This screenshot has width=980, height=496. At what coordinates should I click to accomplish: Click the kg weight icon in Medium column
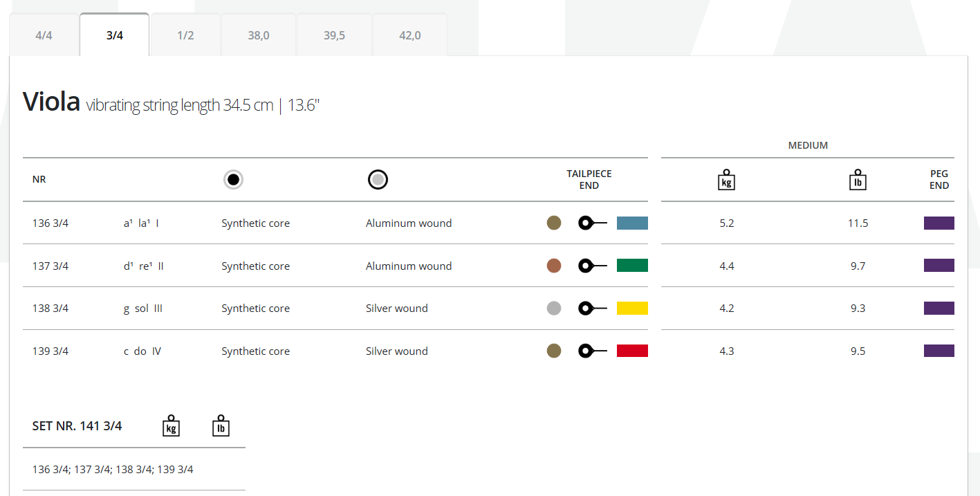tap(726, 180)
